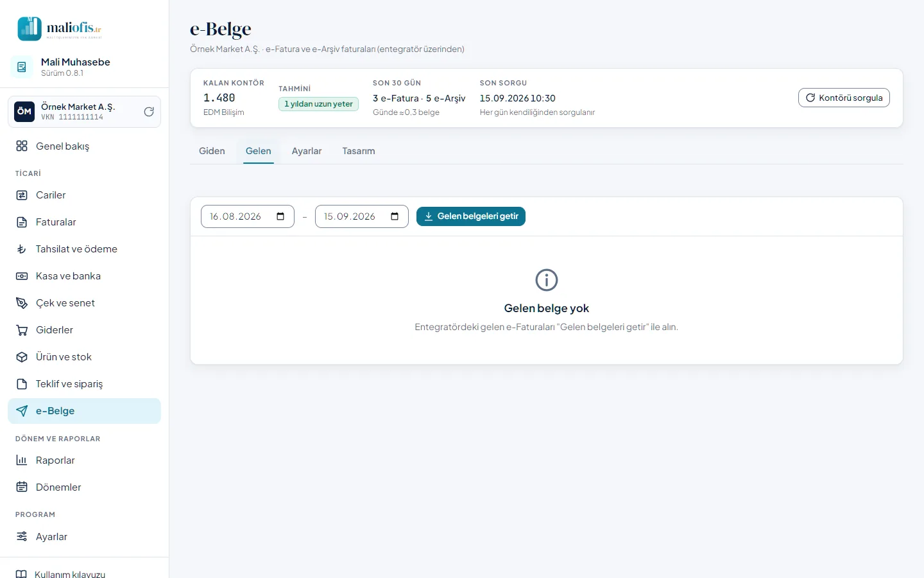
Task: Click the 'Gelen belge yok' message
Action: click(x=547, y=308)
